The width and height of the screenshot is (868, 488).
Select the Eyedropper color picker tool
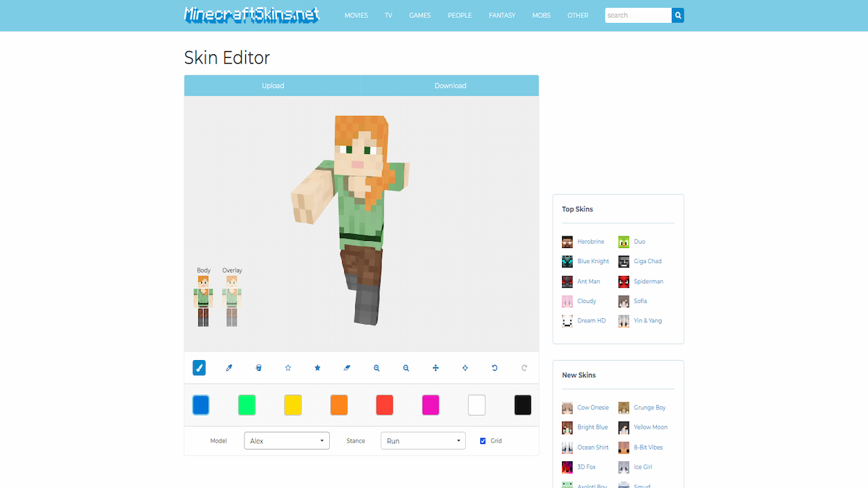click(x=229, y=368)
